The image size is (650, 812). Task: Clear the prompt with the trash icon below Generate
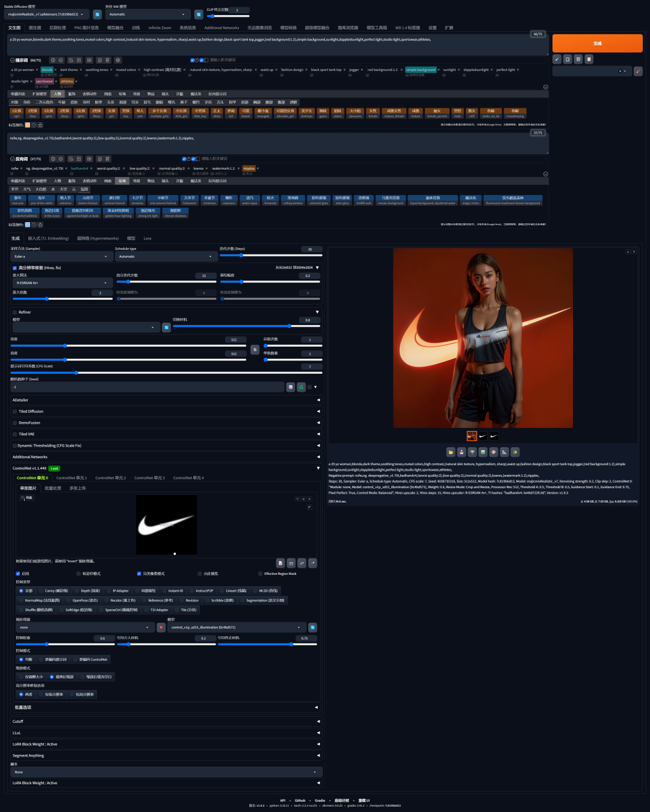(578, 59)
